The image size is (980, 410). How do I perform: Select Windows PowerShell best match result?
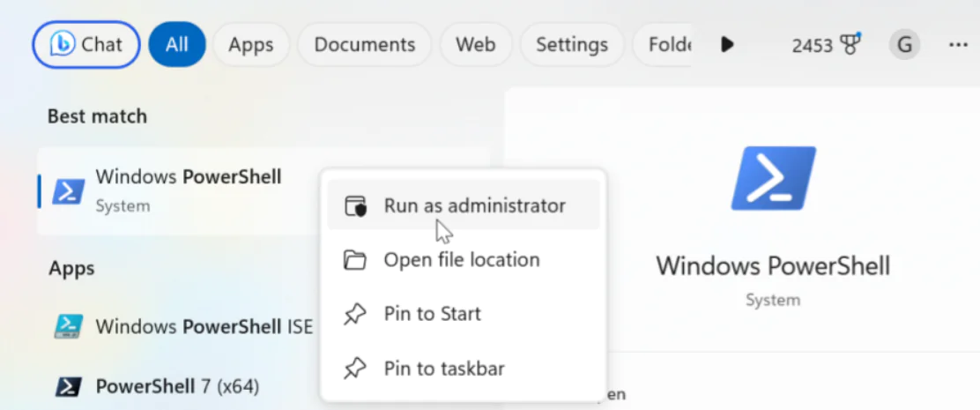178,191
